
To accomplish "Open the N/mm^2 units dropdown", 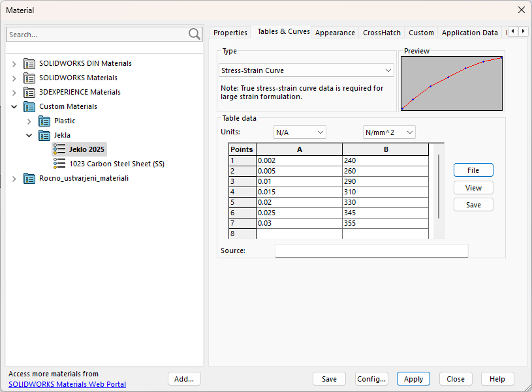I will 389,132.
